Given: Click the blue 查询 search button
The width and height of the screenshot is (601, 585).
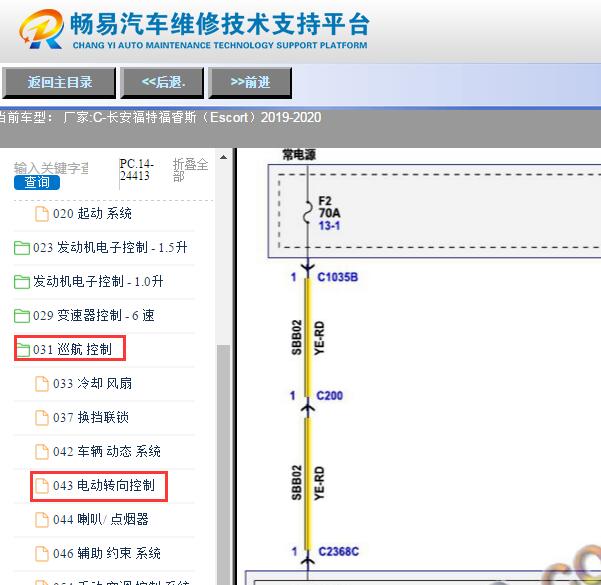Looking at the screenshot, I should pos(37,182).
